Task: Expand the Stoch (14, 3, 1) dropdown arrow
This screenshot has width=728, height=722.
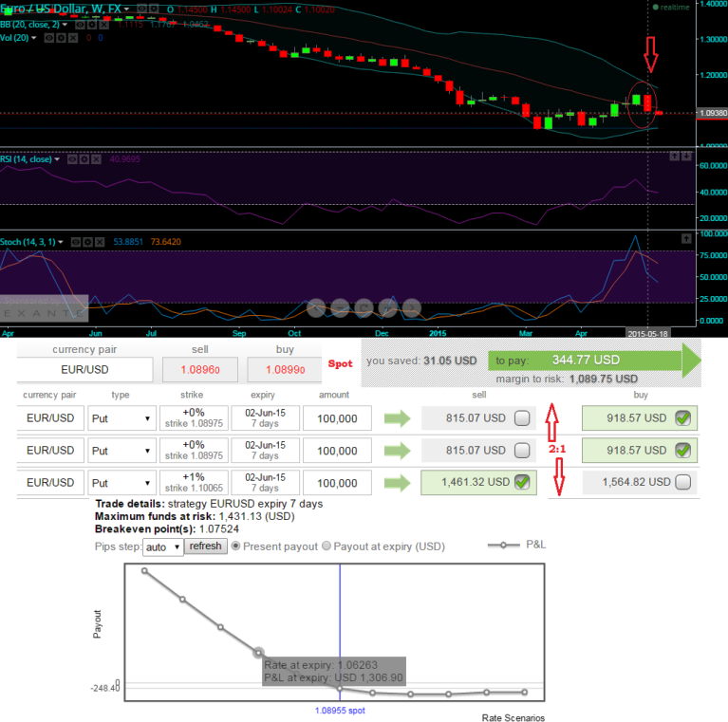Action: (61, 242)
